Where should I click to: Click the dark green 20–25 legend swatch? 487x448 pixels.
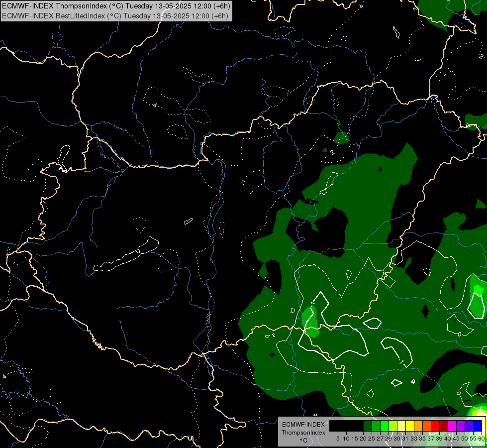368,426
